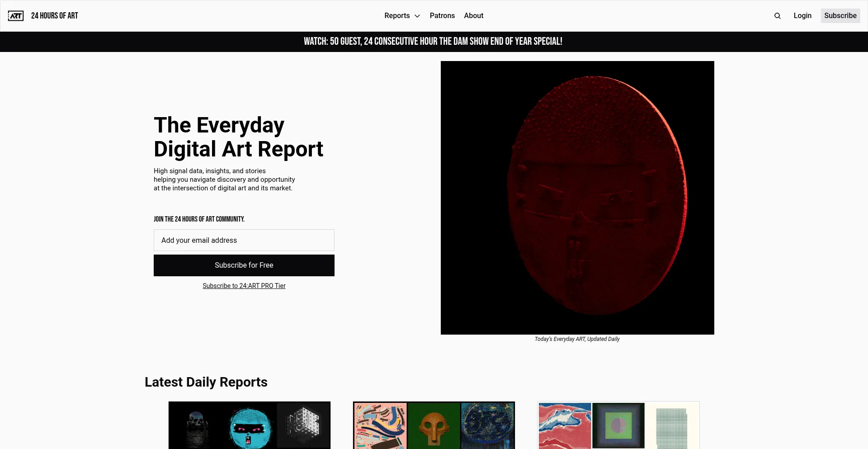Click the Login link
868x449 pixels.
(x=802, y=16)
